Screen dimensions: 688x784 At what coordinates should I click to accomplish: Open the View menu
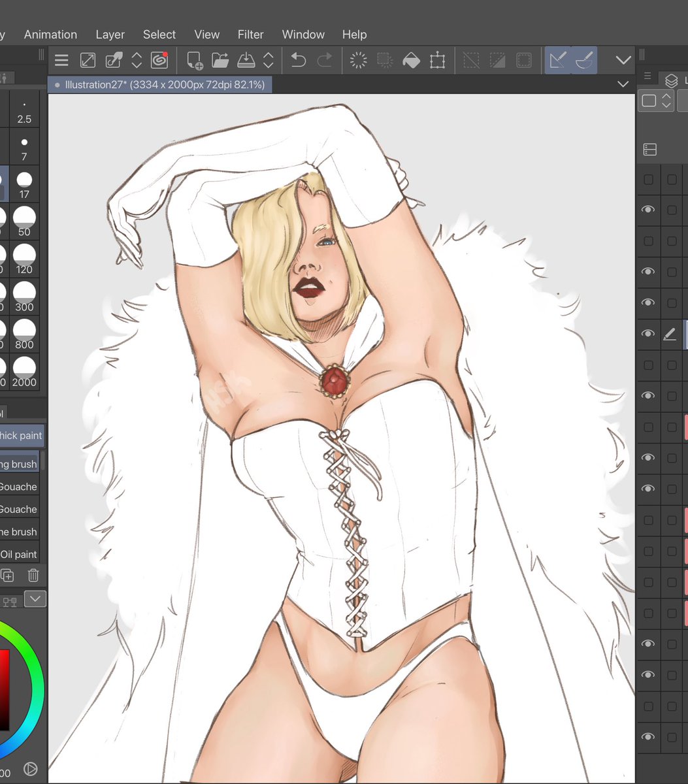(206, 35)
